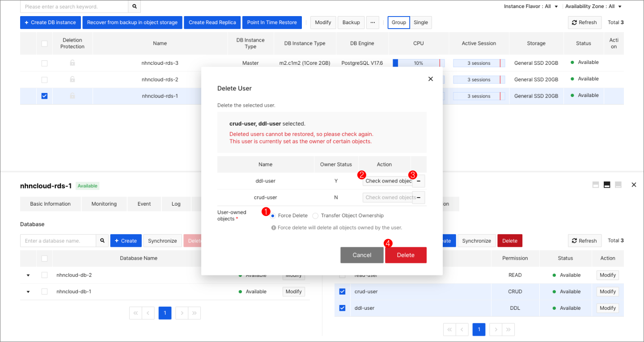This screenshot has width=644, height=342.
Task: Click the magnifier icon in the keyword search bar
Action: pos(134,7)
